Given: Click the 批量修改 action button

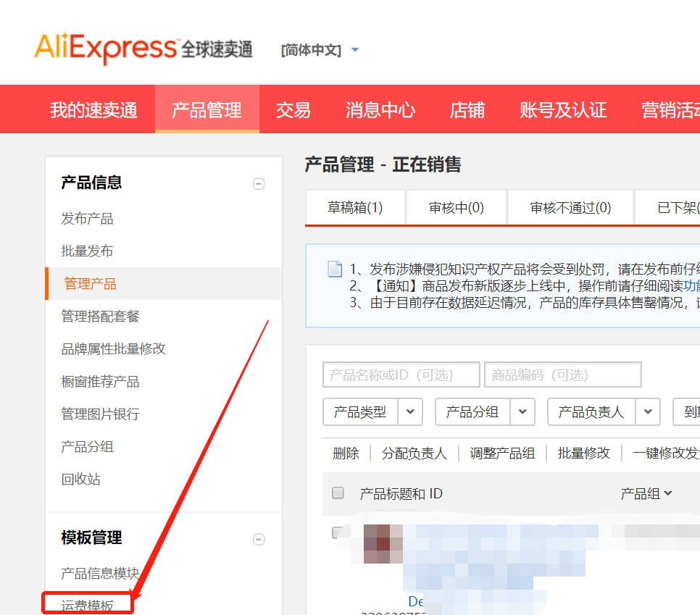Looking at the screenshot, I should pyautogui.click(x=584, y=453).
